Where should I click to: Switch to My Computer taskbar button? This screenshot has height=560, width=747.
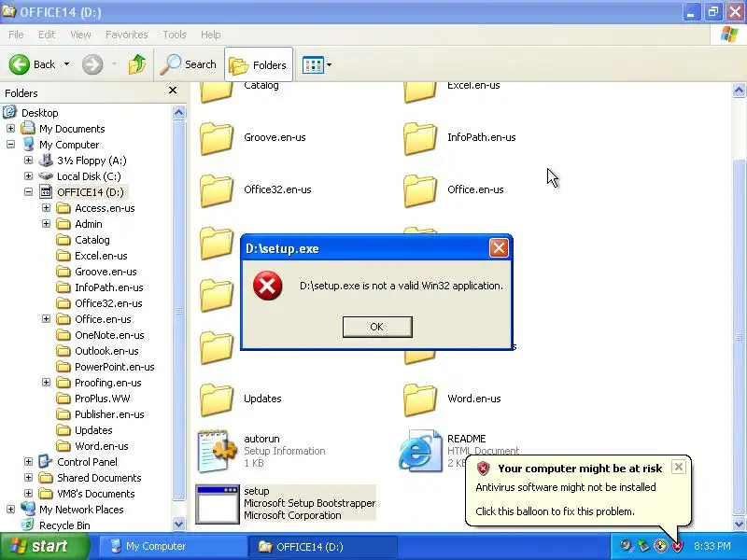tap(172, 546)
